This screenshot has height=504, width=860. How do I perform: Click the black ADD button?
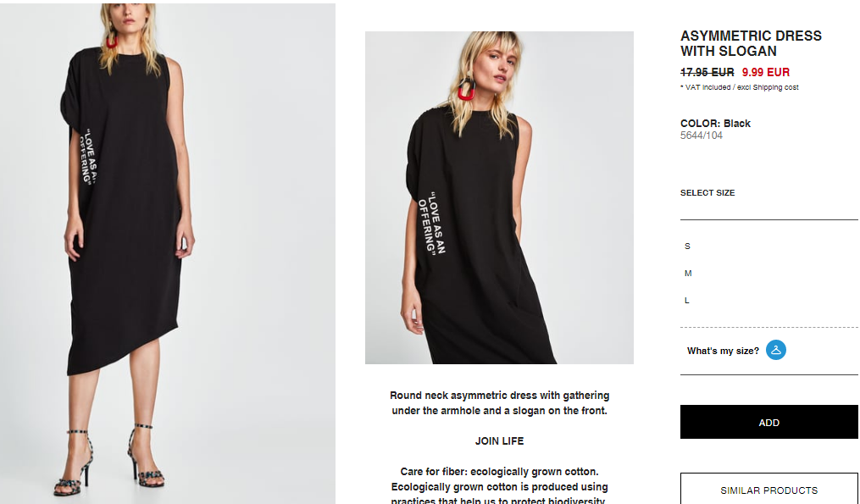click(769, 423)
